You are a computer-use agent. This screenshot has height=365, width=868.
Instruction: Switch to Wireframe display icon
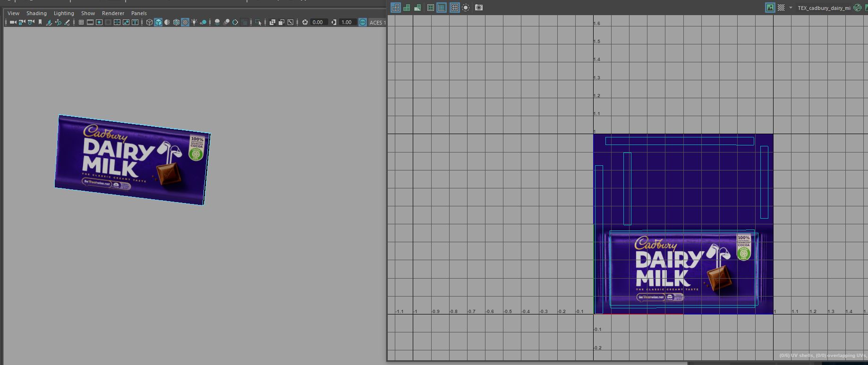click(149, 22)
